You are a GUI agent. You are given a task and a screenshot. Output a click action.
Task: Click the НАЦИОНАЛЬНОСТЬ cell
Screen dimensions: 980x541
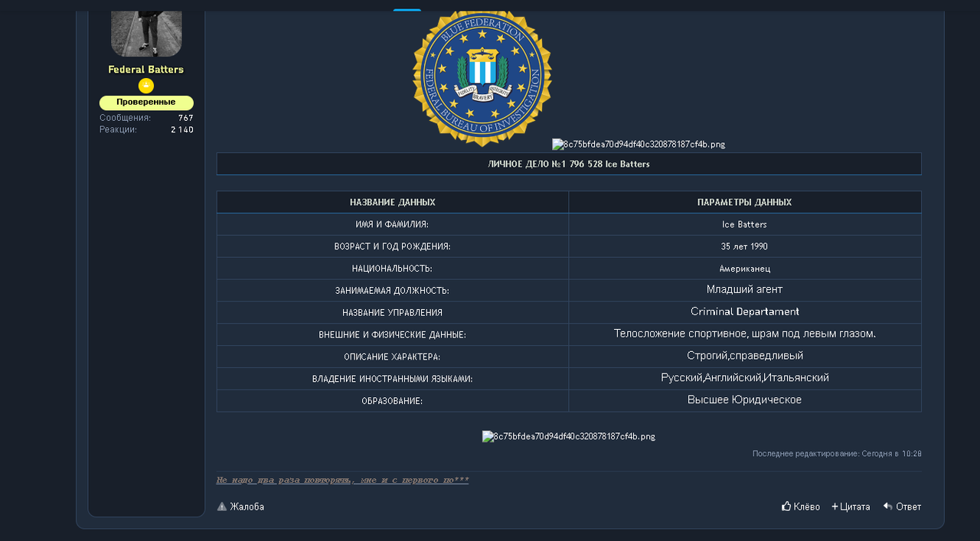pos(393,269)
